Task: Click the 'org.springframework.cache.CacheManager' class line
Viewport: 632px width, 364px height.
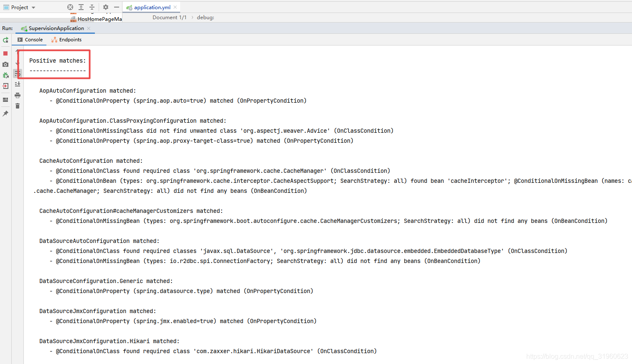Action: coord(220,171)
